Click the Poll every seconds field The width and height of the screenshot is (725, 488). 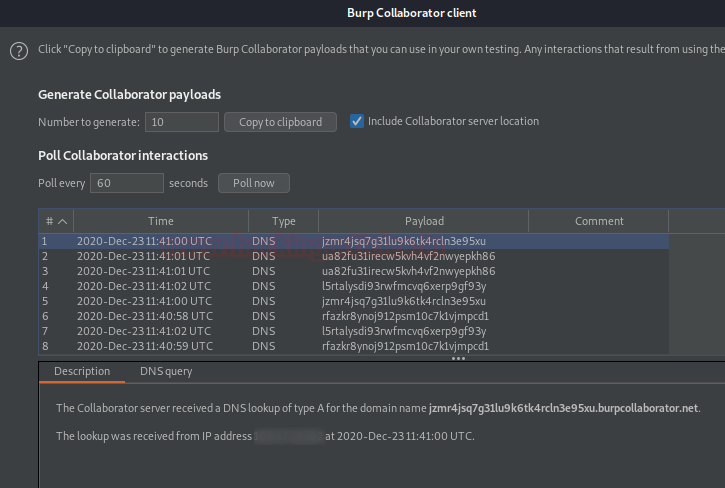coord(126,183)
